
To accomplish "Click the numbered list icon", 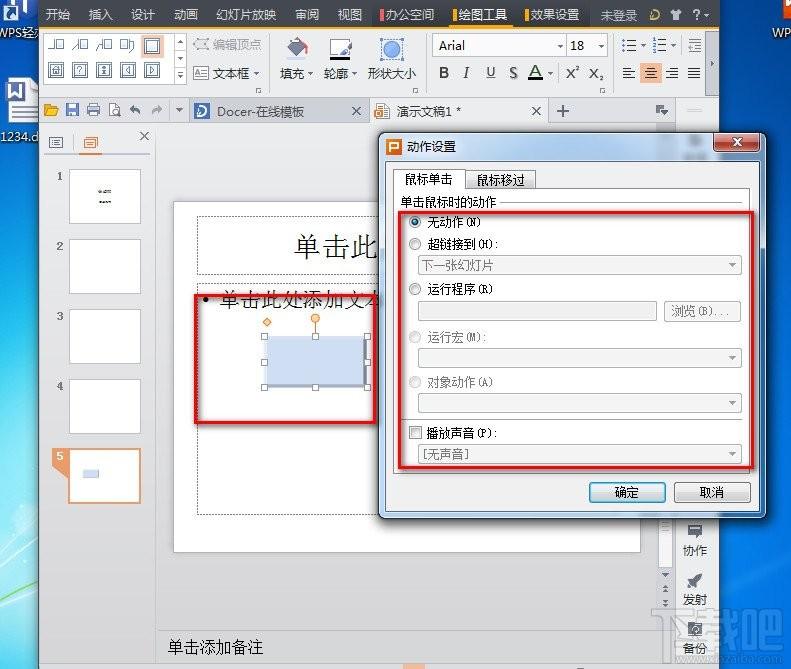I will [659, 45].
